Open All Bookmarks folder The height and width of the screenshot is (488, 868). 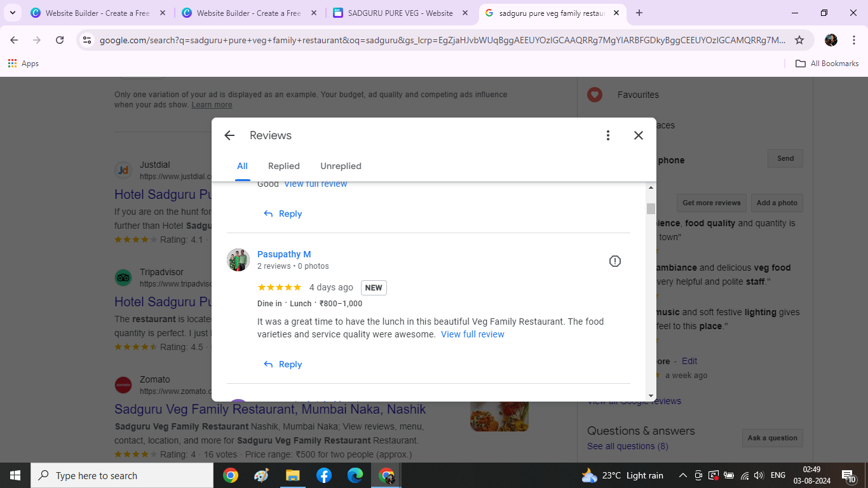point(827,64)
